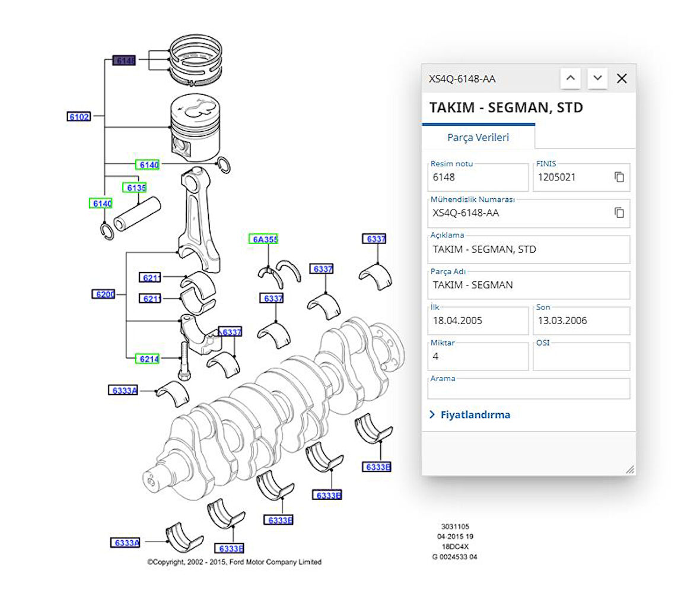Viewport: 700px width, 599px height.
Task: Expand the Fiyatlandırma section
Action: [x=469, y=415]
